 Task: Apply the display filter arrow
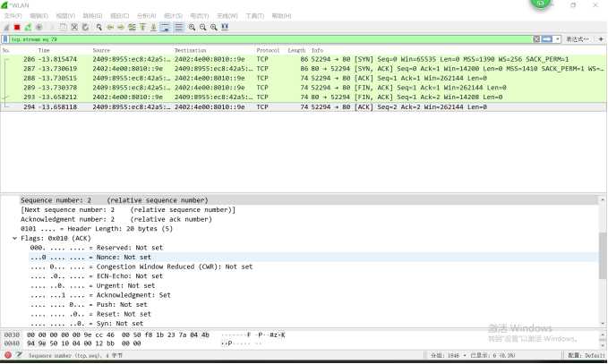click(x=547, y=39)
